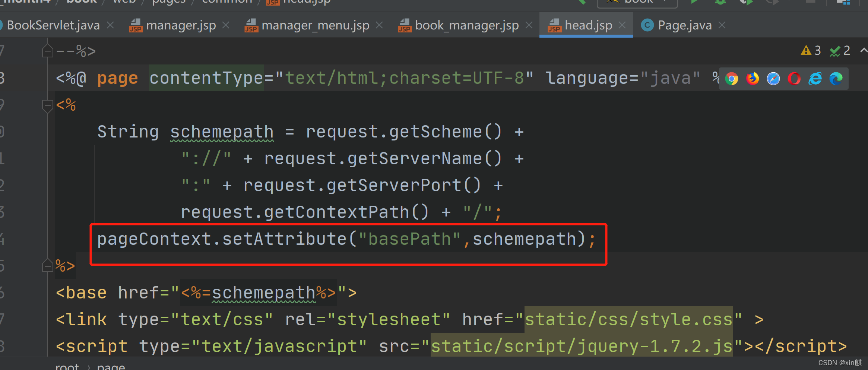Preview page in Safari browser
The image size is (868, 370).
click(773, 79)
